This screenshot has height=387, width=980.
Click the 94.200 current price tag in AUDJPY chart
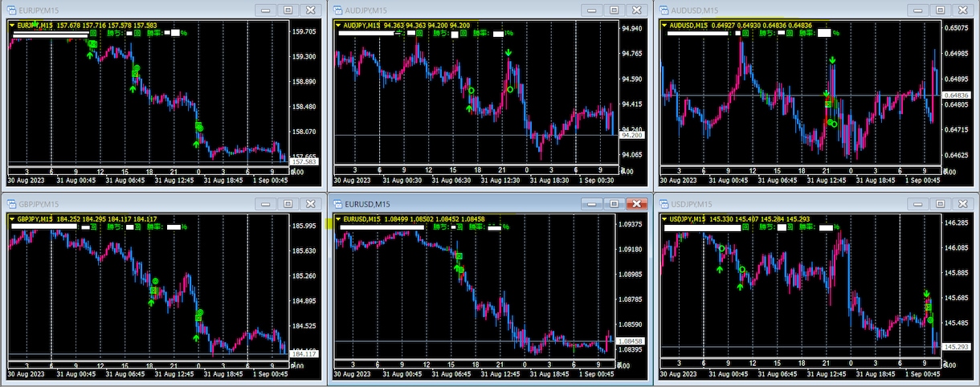tap(631, 135)
